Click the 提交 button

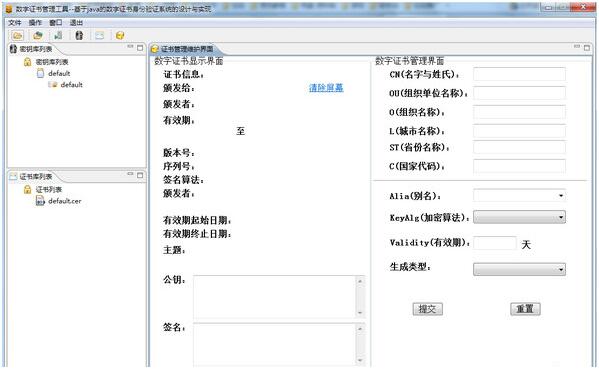[427, 309]
